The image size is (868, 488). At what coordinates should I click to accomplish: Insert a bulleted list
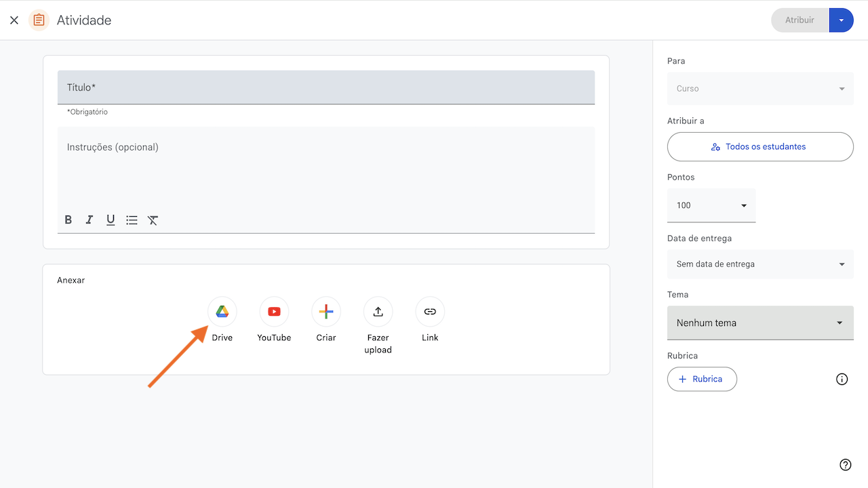[x=132, y=220]
